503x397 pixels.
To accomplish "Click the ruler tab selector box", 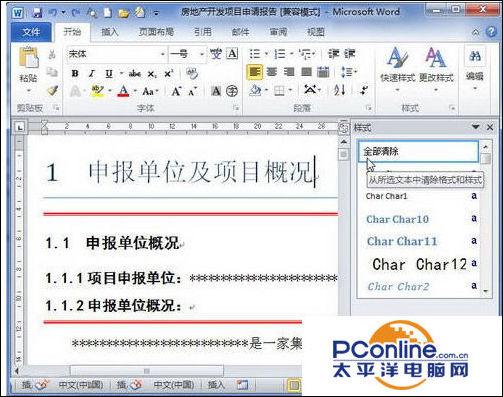I will pos(20,127).
